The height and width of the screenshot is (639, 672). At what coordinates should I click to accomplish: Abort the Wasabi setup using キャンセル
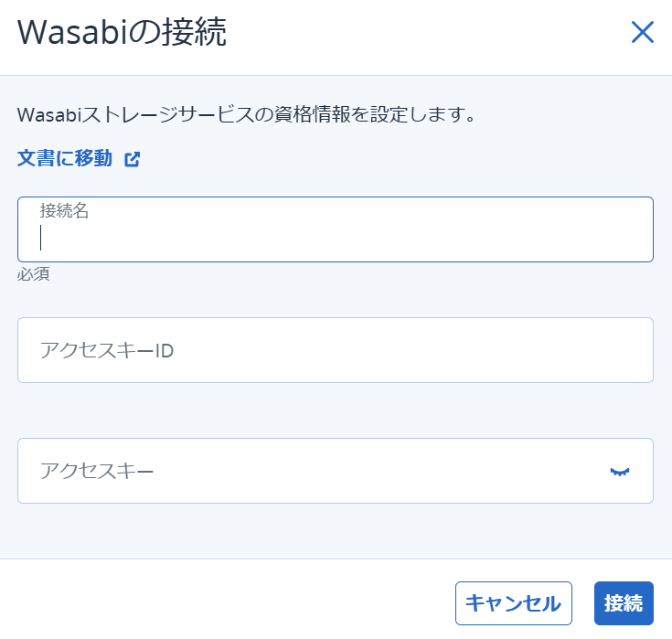pyautogui.click(x=514, y=603)
